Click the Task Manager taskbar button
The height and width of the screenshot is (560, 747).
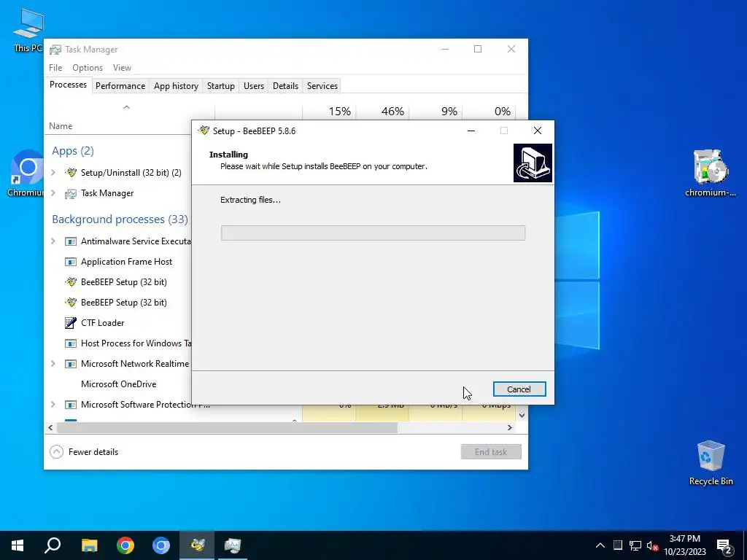coord(233,545)
